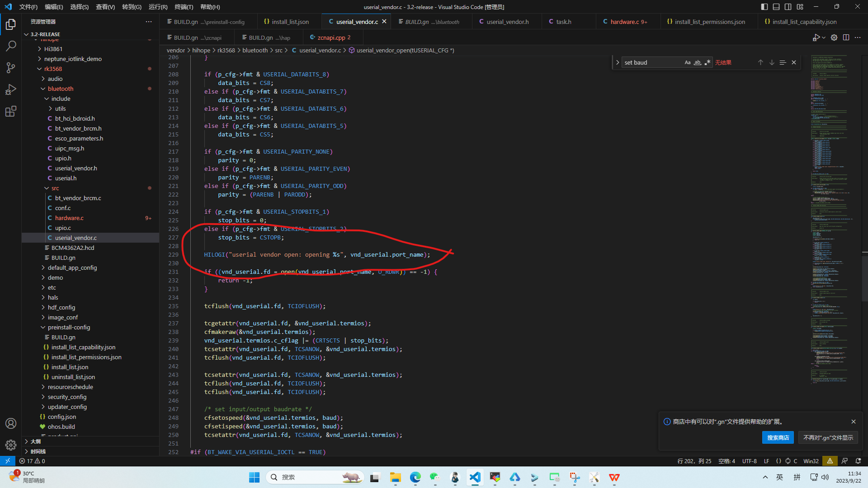Select the Run and Debug icon
The width and height of the screenshot is (868, 488).
[x=11, y=89]
